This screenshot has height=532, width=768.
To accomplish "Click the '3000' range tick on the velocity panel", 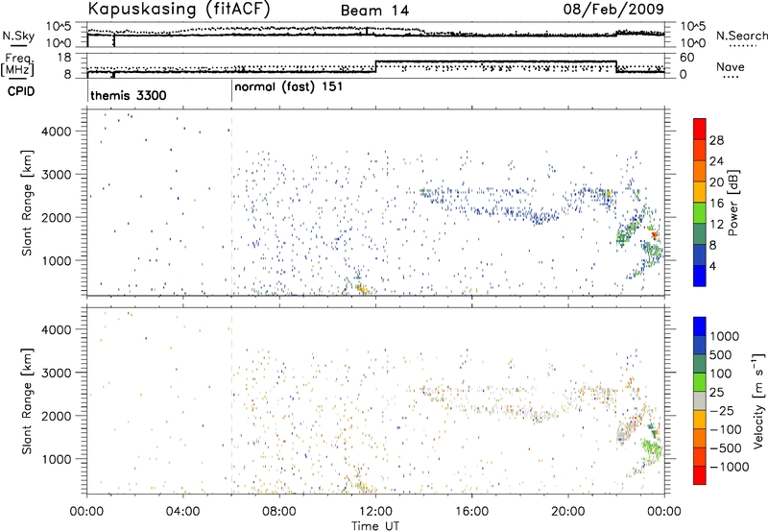I will point(56,373).
